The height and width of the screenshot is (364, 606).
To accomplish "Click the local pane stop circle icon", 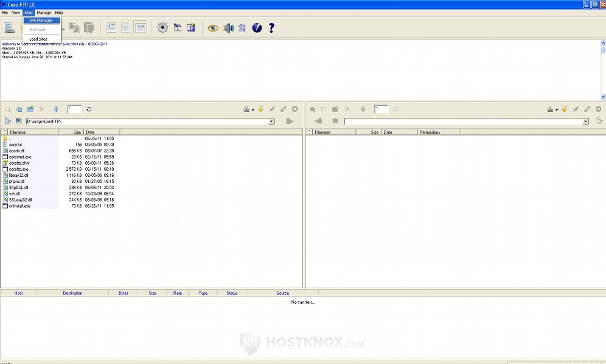I will point(295,109).
